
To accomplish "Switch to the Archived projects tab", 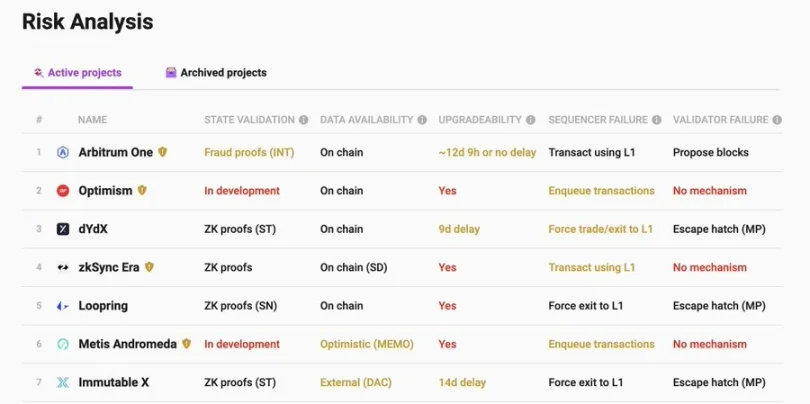I will point(216,73).
